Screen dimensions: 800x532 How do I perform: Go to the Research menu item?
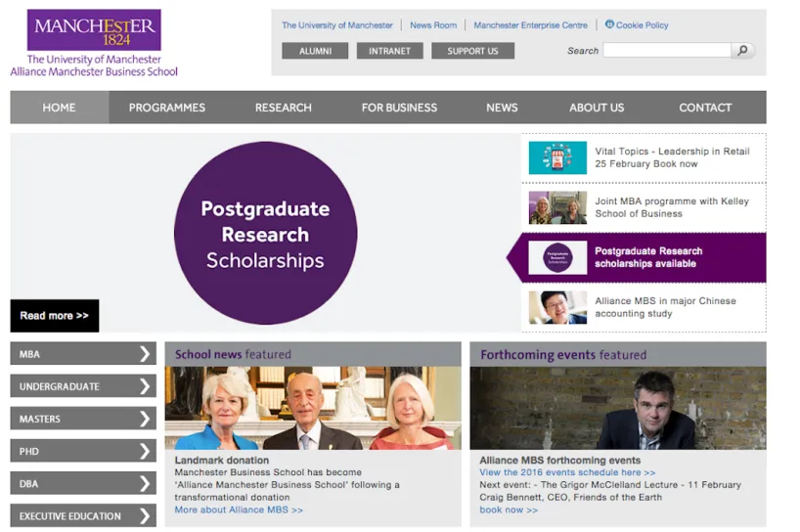284,108
